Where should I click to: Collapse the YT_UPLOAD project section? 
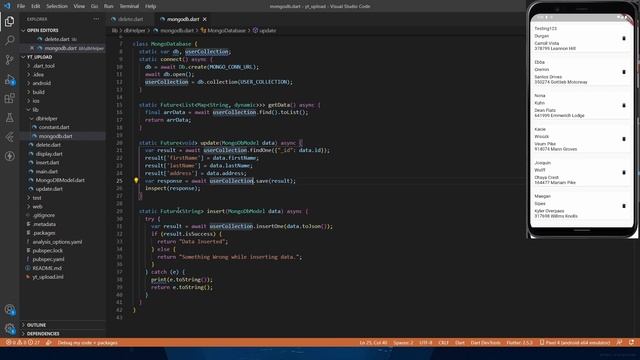click(x=39, y=57)
